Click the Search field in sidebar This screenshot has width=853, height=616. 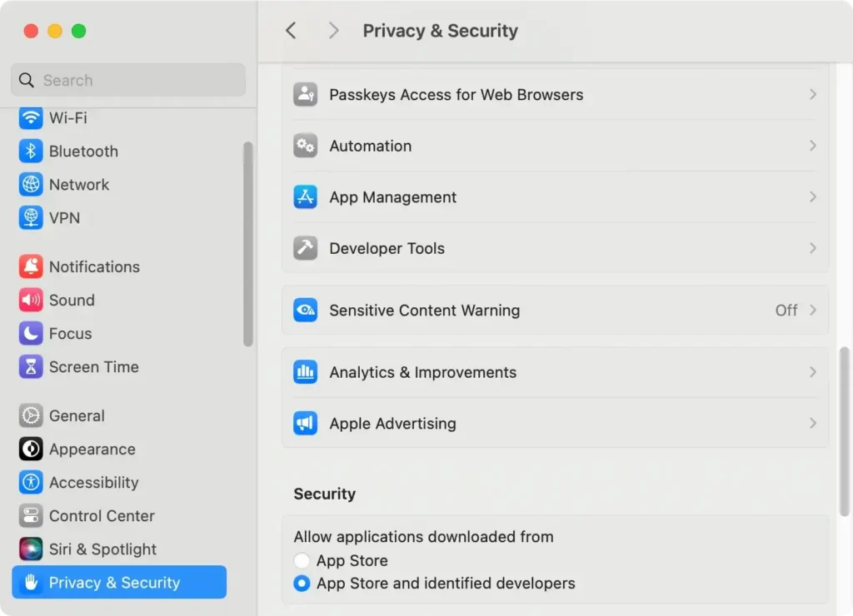tap(128, 80)
